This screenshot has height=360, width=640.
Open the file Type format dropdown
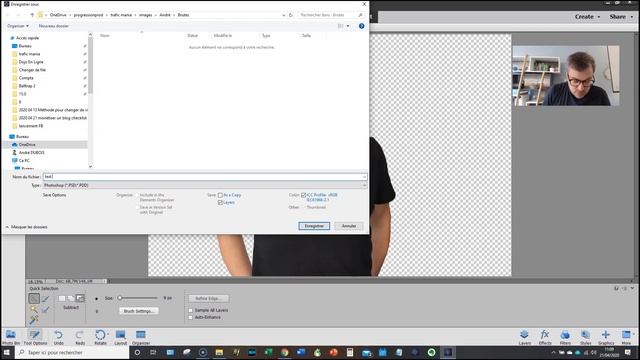pos(204,185)
